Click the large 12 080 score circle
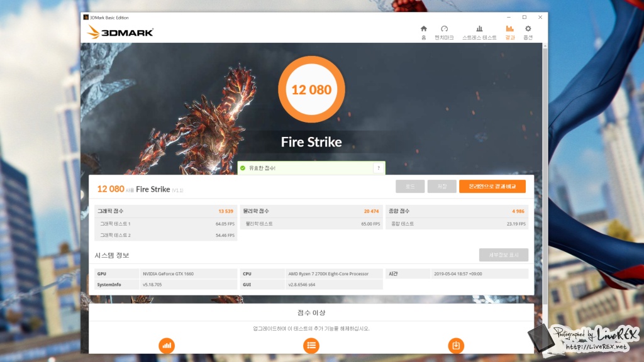644x362 pixels. coord(311,89)
